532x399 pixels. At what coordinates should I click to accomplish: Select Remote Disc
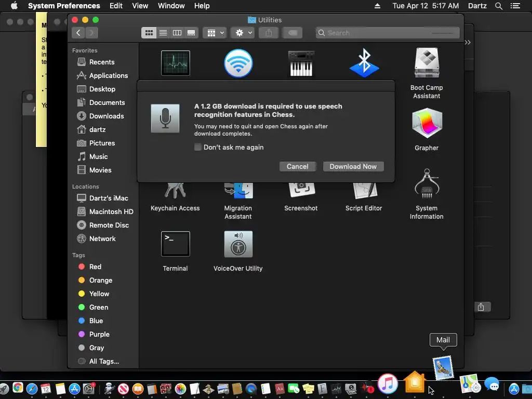pyautogui.click(x=103, y=225)
